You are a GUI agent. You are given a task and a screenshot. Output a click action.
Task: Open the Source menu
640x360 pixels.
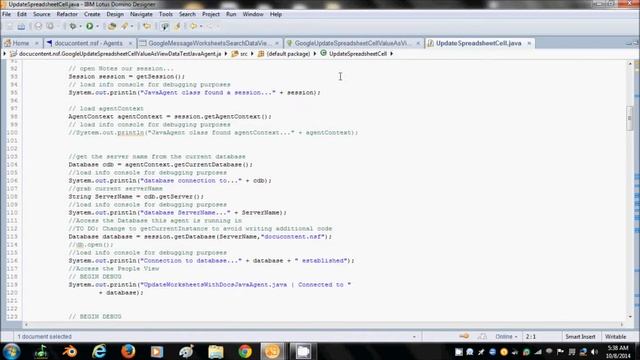point(42,14)
